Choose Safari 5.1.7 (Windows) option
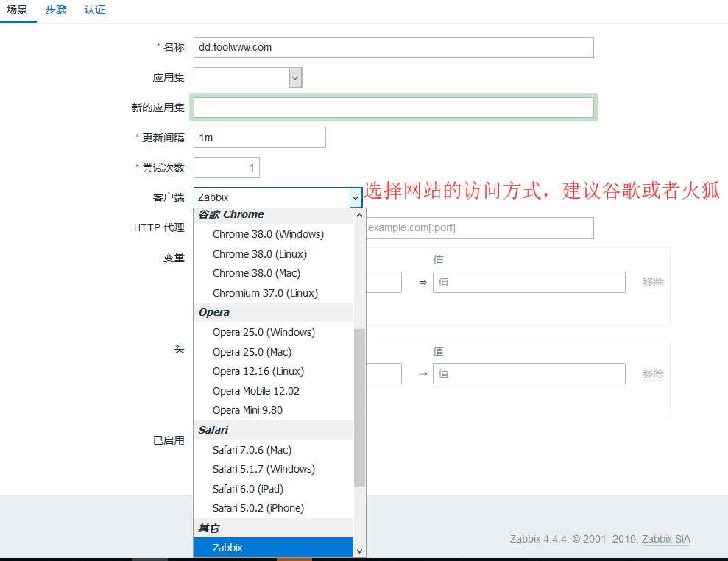The height and width of the screenshot is (561, 728). click(273, 469)
